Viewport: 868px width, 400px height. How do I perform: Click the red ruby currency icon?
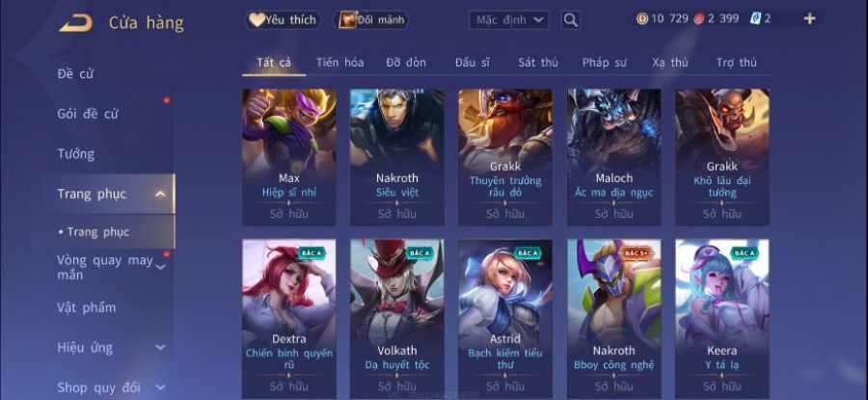pyautogui.click(x=697, y=19)
